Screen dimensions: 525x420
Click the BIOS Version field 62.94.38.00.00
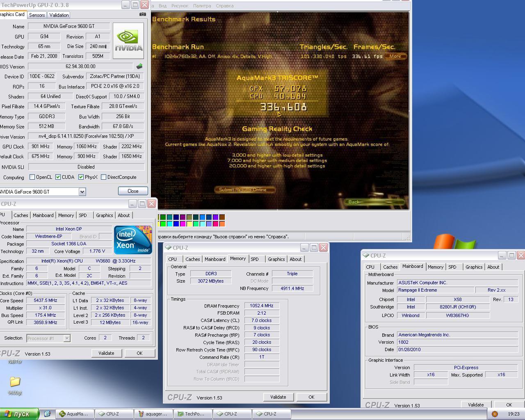point(80,66)
